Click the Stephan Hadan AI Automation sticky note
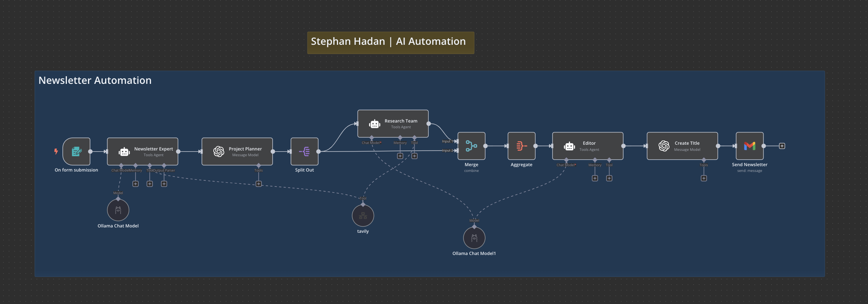Screen dimensions: 868x304 [390, 42]
